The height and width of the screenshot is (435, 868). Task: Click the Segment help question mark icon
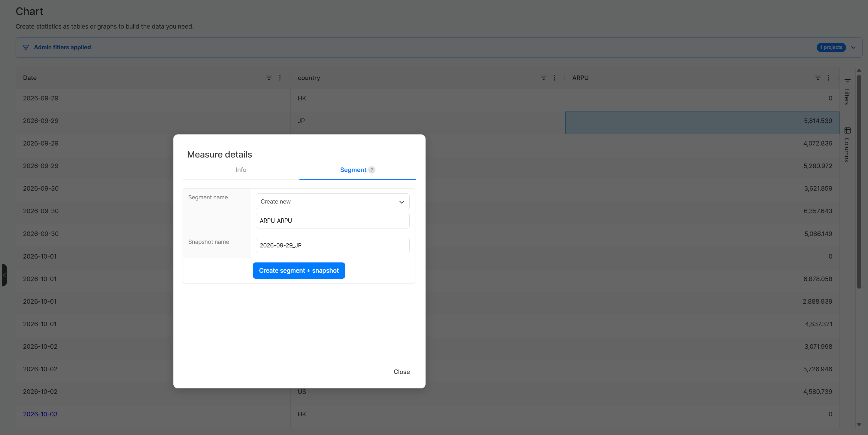click(372, 170)
